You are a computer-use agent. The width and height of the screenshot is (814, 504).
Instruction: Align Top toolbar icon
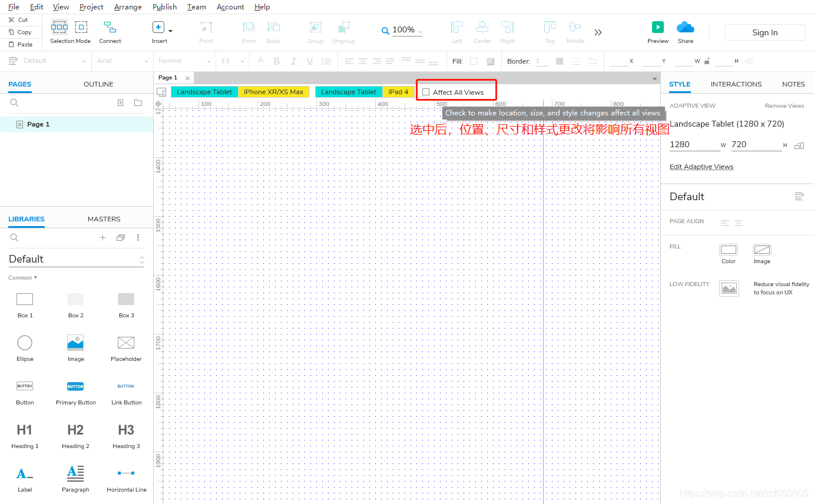click(x=550, y=28)
